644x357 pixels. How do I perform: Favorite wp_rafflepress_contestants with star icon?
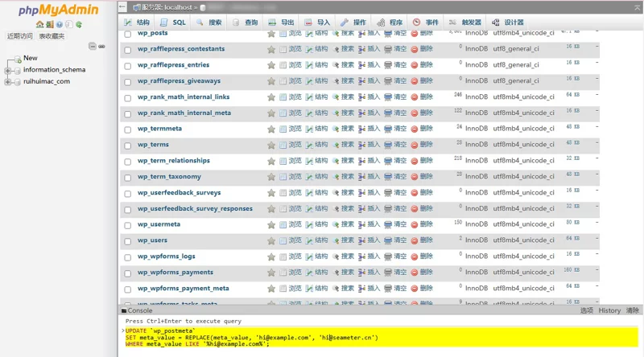tap(271, 49)
